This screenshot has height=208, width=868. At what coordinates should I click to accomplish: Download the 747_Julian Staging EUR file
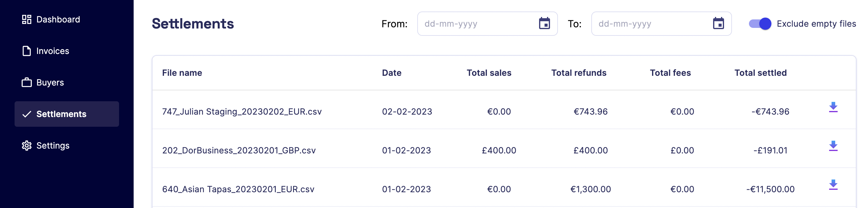[833, 107]
